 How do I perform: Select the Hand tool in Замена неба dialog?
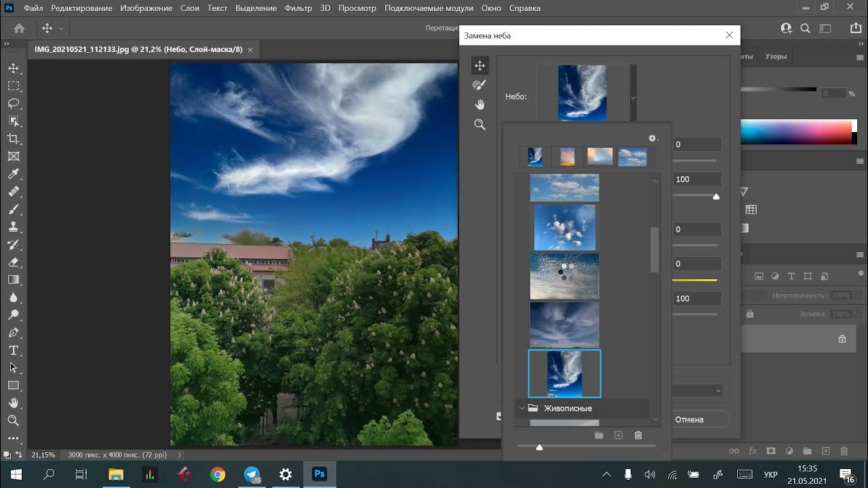point(479,104)
